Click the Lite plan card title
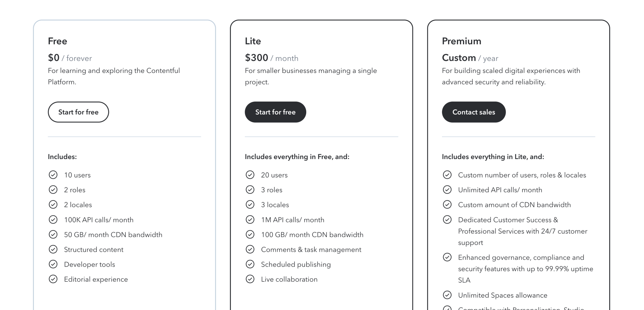Image resolution: width=644 pixels, height=310 pixels. 253,41
